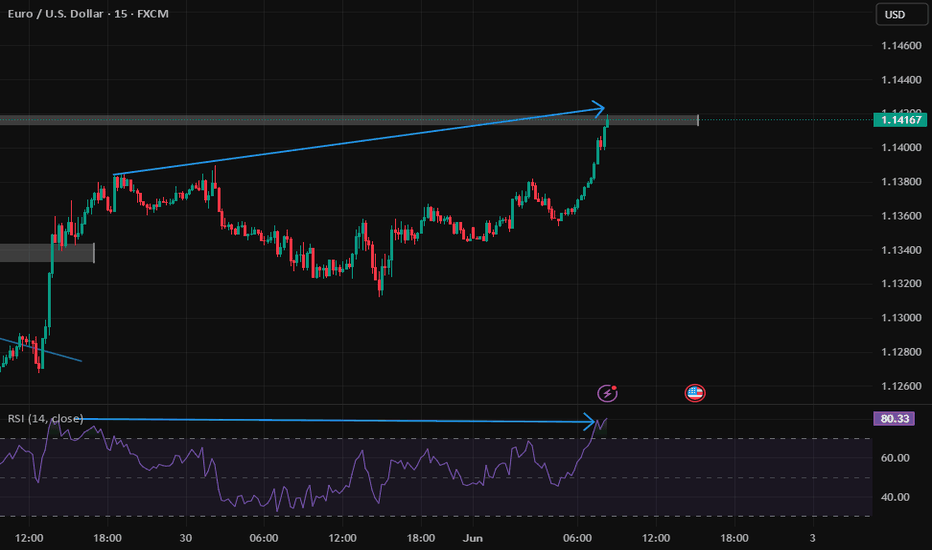Click the 1.12600 price axis label
The image size is (932, 550).
[x=901, y=386]
